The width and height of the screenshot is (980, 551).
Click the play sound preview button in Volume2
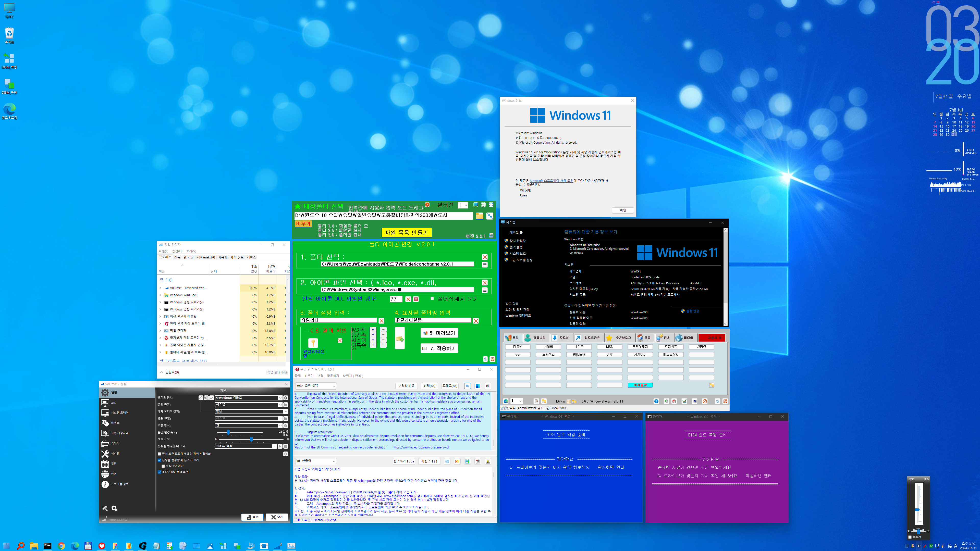click(280, 446)
